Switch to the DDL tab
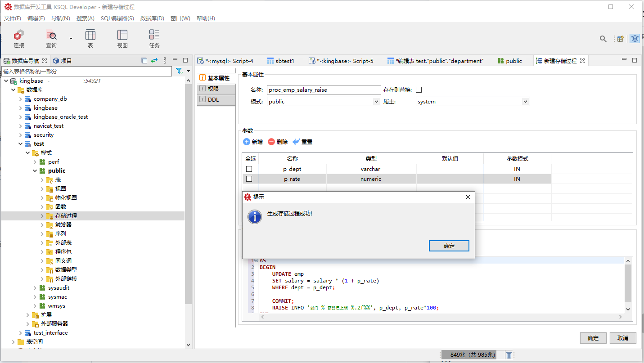This screenshot has height=363, width=644. [x=213, y=100]
